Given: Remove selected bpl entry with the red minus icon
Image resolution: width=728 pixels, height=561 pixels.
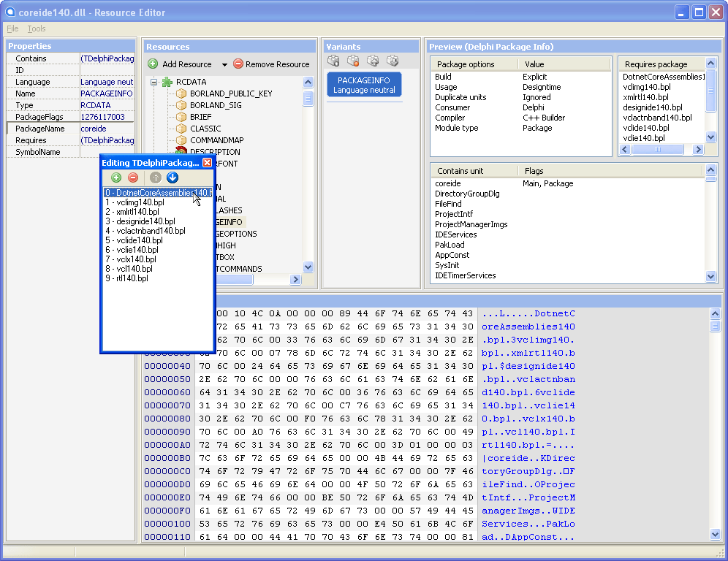Looking at the screenshot, I should tap(133, 177).
